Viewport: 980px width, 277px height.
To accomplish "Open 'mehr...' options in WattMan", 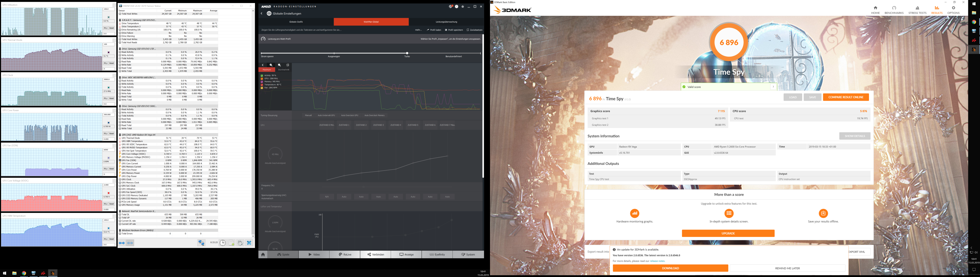I will [418, 30].
